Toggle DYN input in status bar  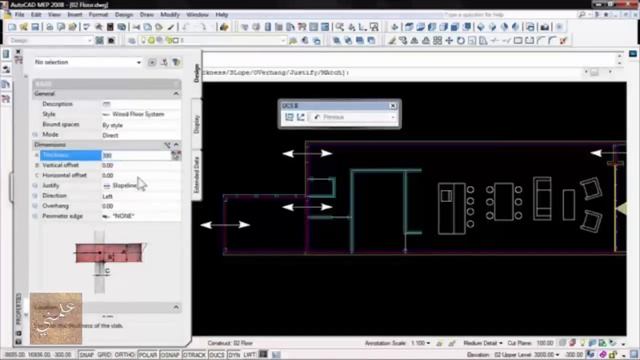pyautogui.click(x=234, y=355)
